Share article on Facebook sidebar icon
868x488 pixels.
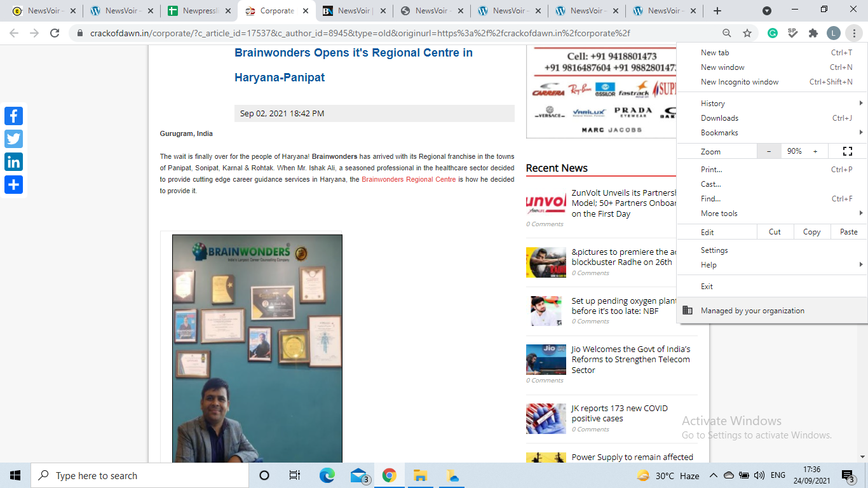[x=13, y=116]
